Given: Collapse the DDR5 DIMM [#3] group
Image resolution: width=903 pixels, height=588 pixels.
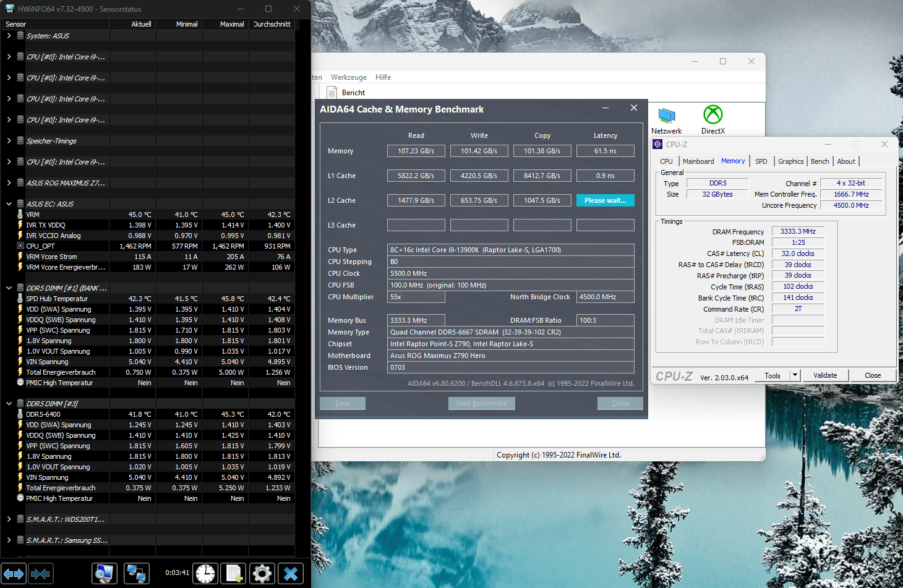Looking at the screenshot, I should pos(9,404).
